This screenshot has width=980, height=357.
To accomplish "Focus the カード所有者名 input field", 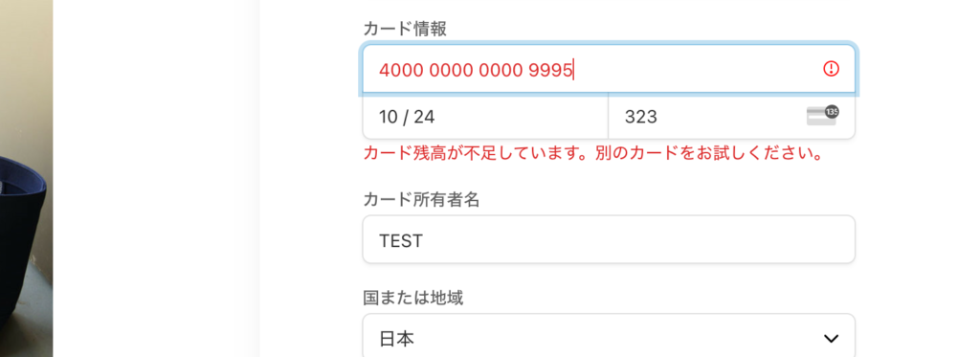I will point(609,239).
